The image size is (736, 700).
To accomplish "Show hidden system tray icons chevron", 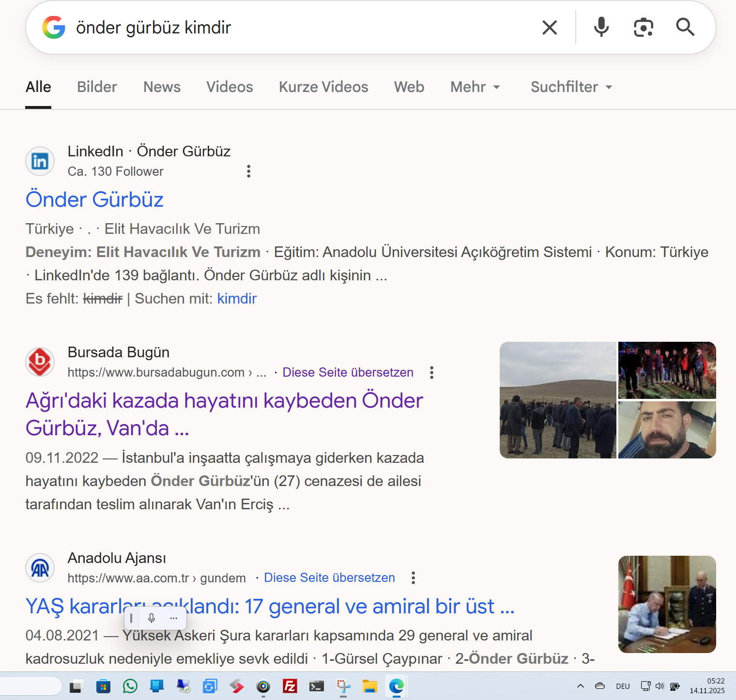I will coord(581,686).
